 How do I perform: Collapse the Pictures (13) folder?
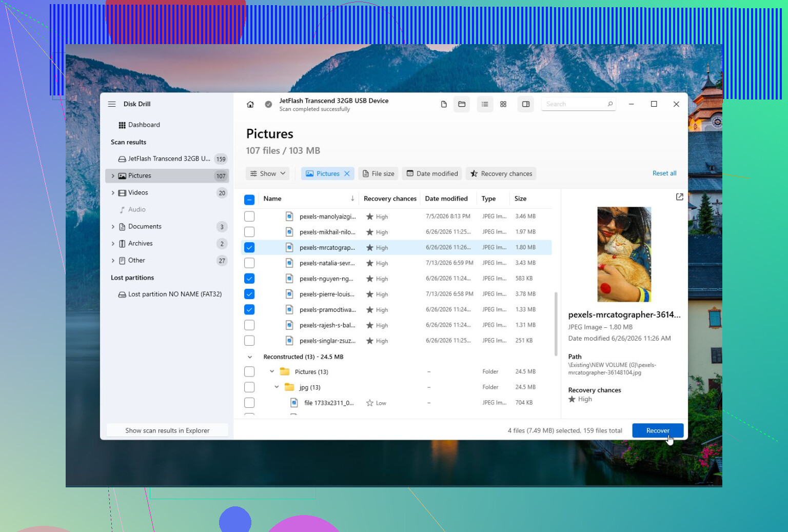(x=272, y=372)
